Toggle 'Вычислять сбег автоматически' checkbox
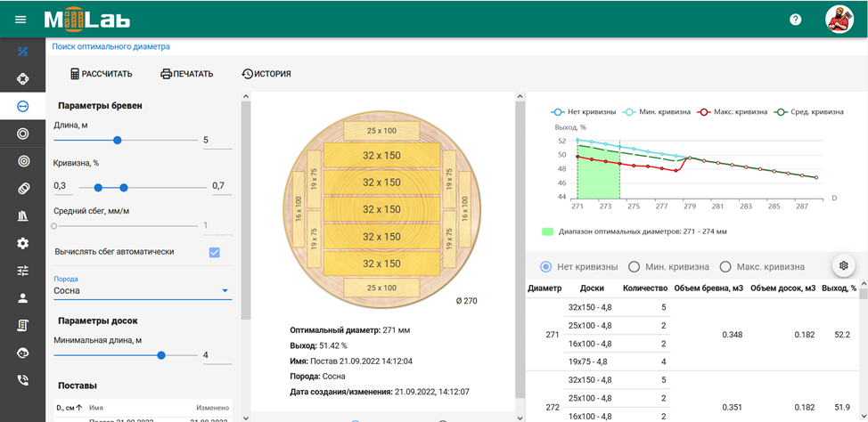The height and width of the screenshot is (422, 868). click(214, 252)
